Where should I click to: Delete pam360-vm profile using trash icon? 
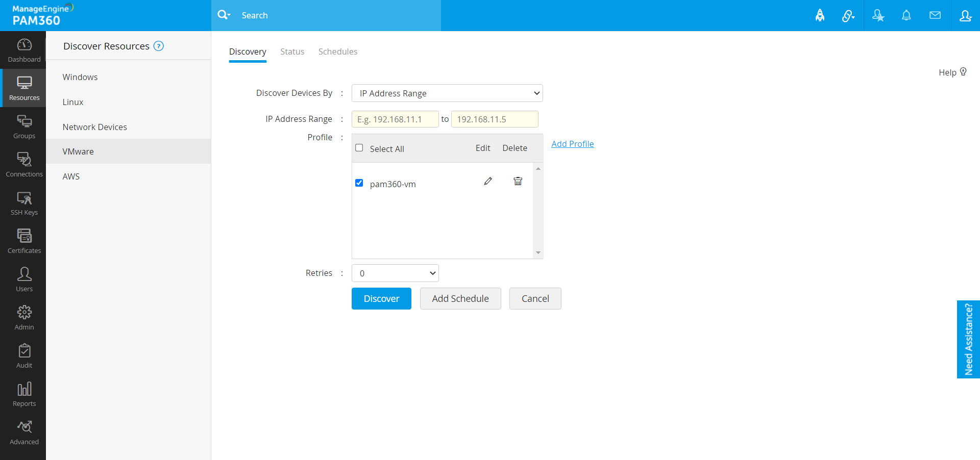tap(518, 182)
